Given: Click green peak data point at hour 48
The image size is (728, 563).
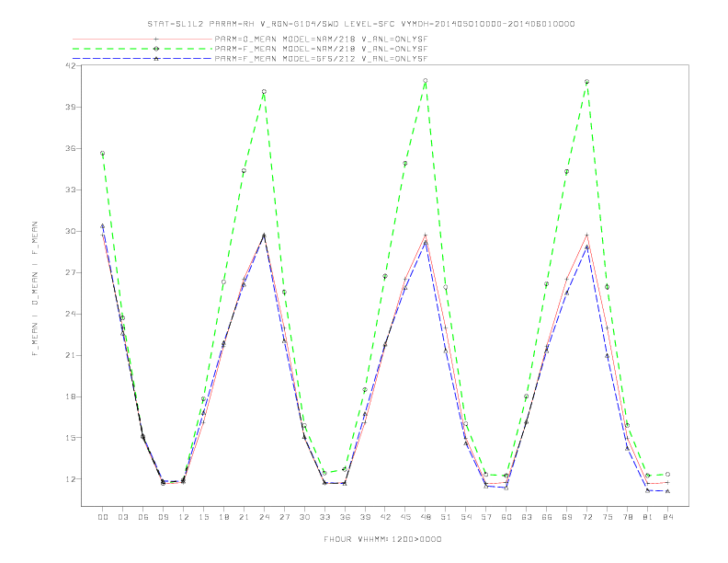Looking at the screenshot, I should click(426, 81).
